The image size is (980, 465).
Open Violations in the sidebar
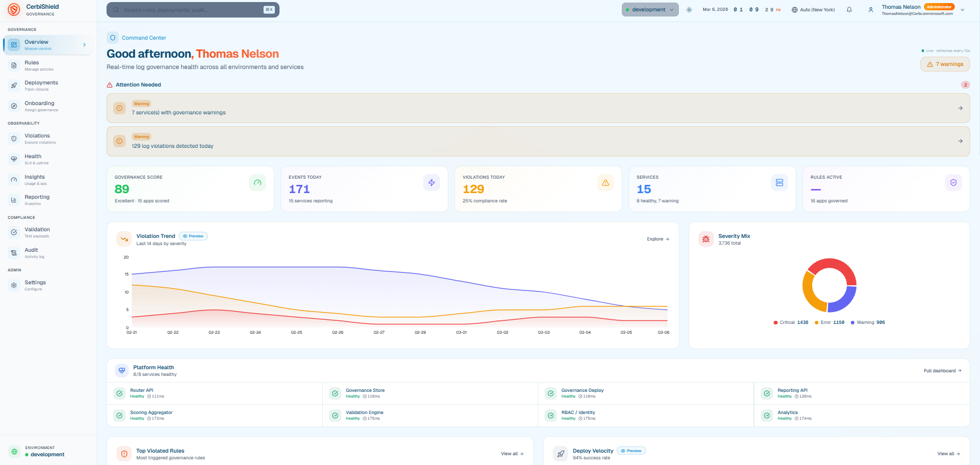[x=48, y=139]
